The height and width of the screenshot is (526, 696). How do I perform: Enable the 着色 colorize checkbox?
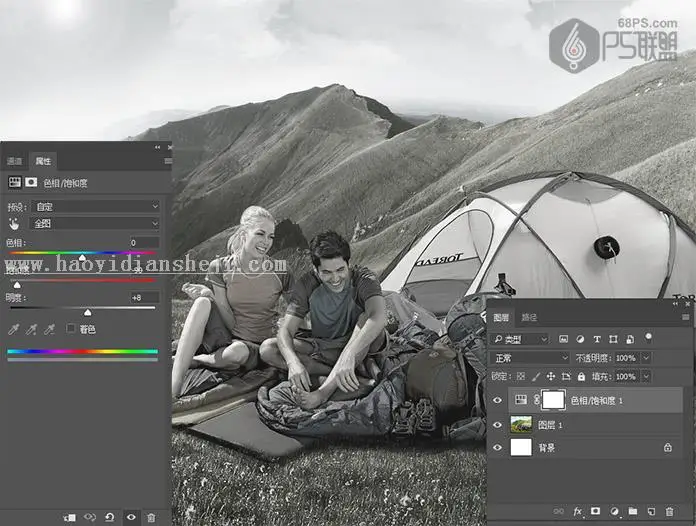click(70, 328)
